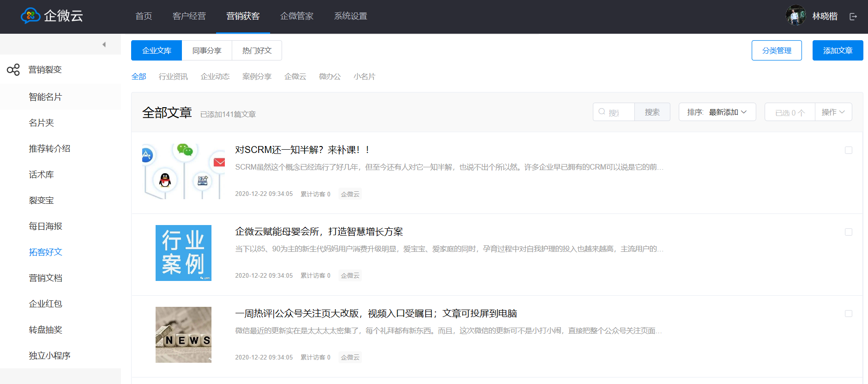The image size is (868, 384).
Task: Click the logout icon beside the username
Action: click(x=853, y=17)
